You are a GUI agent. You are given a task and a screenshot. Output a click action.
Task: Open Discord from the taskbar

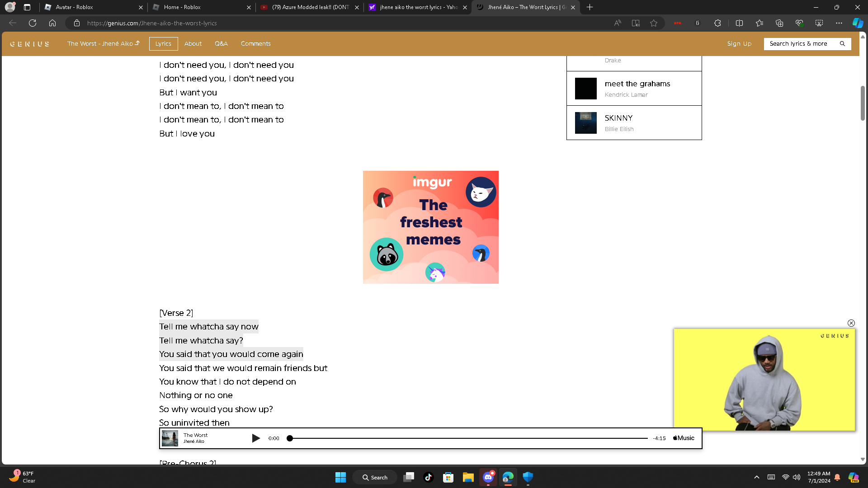tap(488, 477)
